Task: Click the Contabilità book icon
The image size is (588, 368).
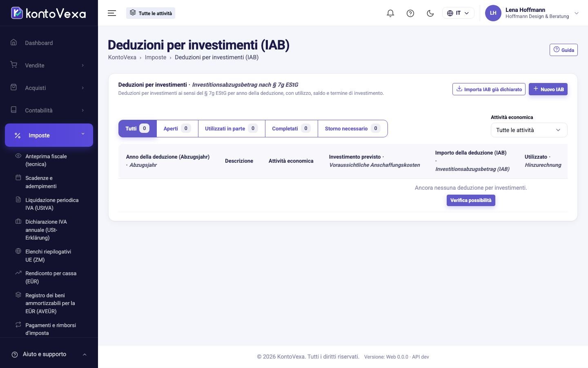Action: click(x=14, y=110)
